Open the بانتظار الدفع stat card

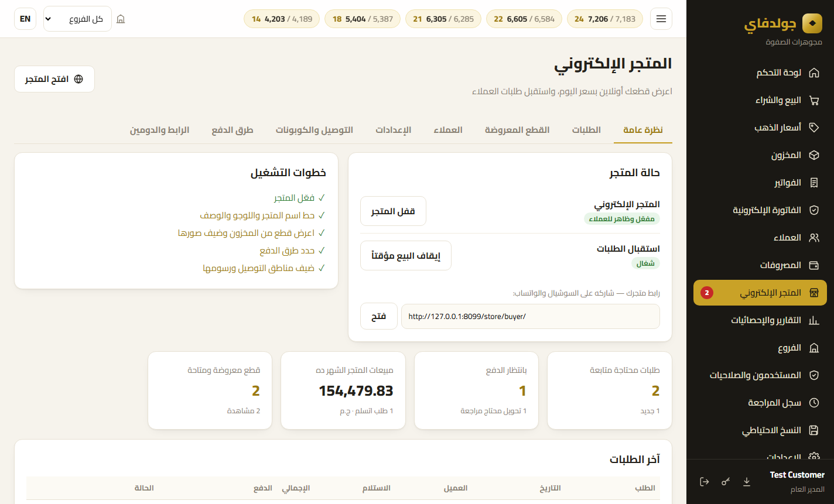tap(476, 390)
